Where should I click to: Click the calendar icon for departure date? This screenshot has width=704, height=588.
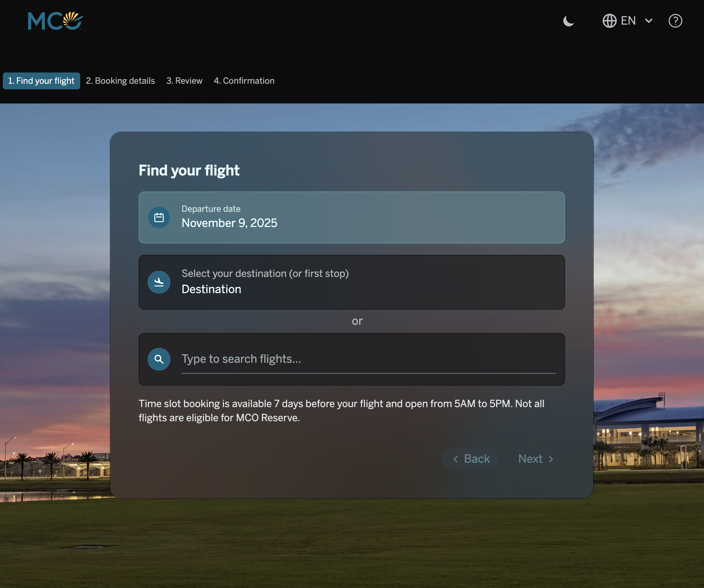tap(159, 217)
